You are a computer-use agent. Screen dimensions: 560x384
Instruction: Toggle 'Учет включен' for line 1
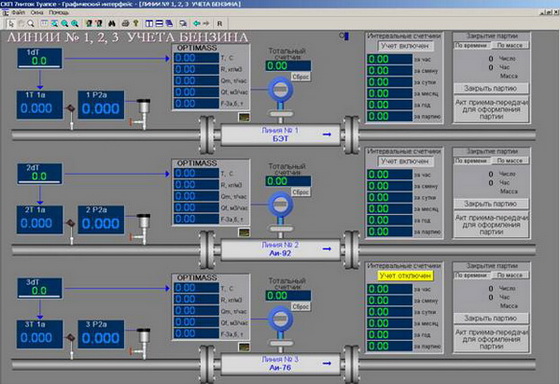coord(405,46)
